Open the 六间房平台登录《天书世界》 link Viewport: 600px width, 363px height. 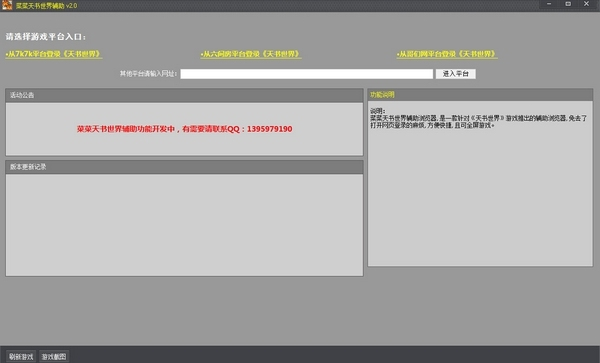point(251,54)
